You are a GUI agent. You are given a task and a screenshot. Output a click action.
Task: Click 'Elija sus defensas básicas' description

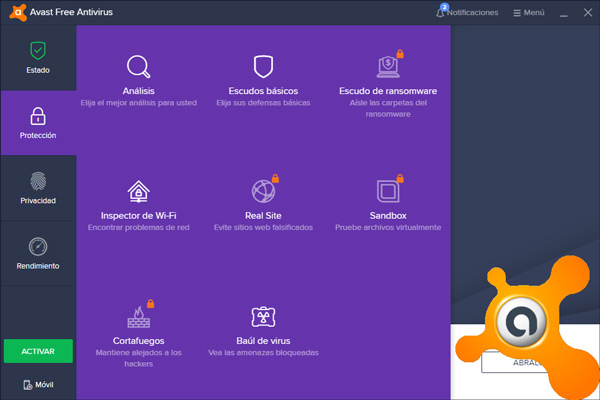[x=263, y=103]
